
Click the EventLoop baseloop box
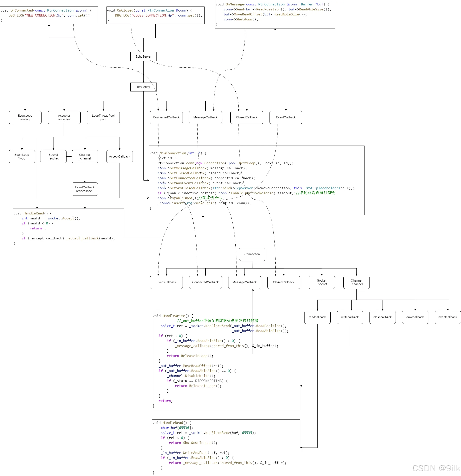(25, 118)
